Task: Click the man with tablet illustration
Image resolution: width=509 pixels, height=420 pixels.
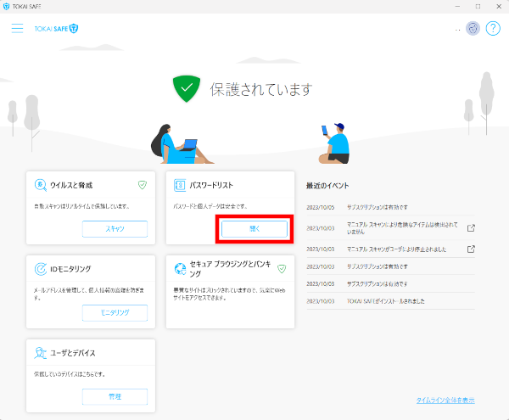Action: coord(334,143)
